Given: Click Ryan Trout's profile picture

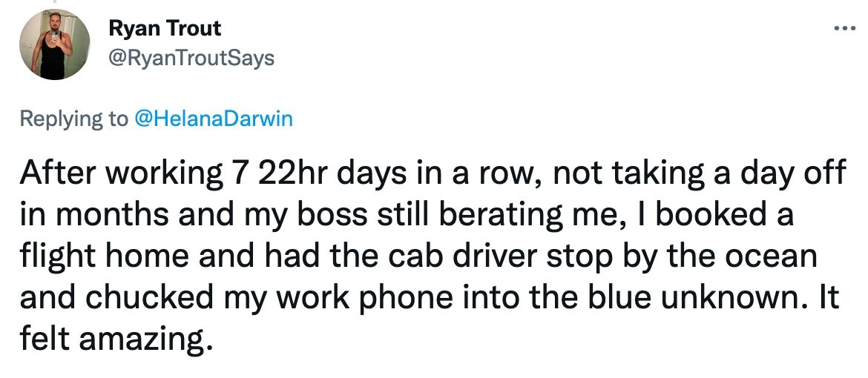Looking at the screenshot, I should [x=55, y=44].
